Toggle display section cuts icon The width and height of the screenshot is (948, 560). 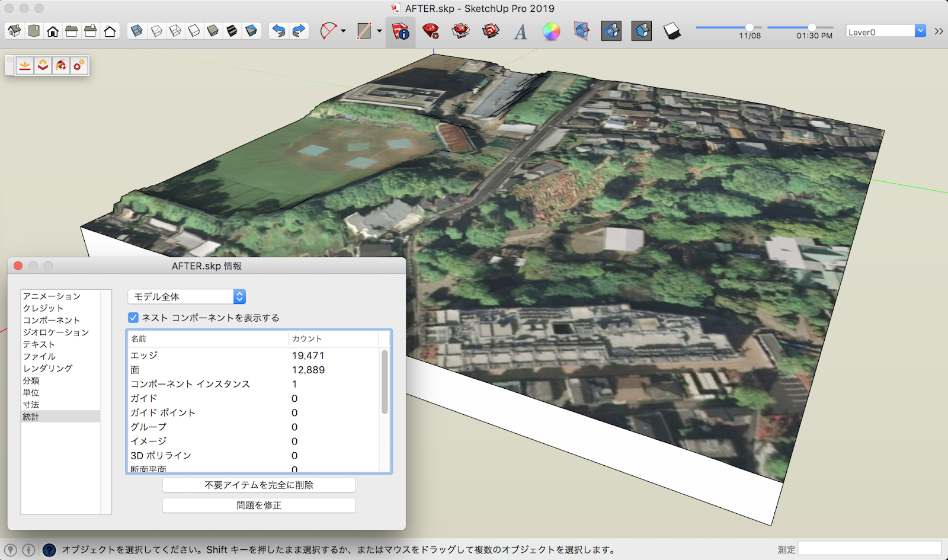point(642,31)
